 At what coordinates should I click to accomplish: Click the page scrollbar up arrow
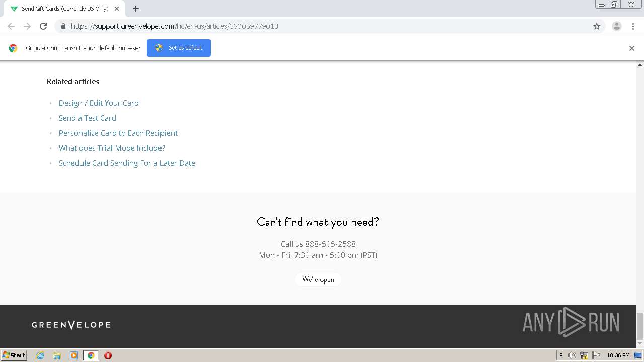(640, 65)
